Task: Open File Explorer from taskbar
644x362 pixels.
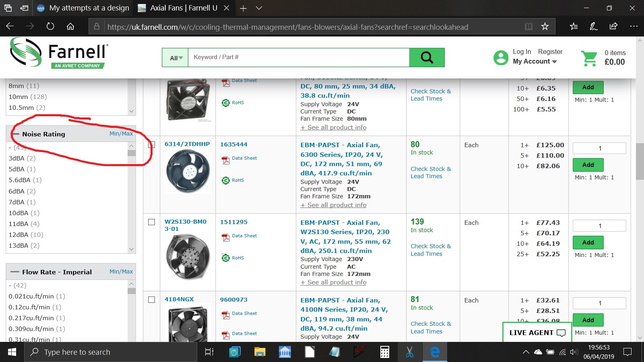Action: (x=260, y=352)
